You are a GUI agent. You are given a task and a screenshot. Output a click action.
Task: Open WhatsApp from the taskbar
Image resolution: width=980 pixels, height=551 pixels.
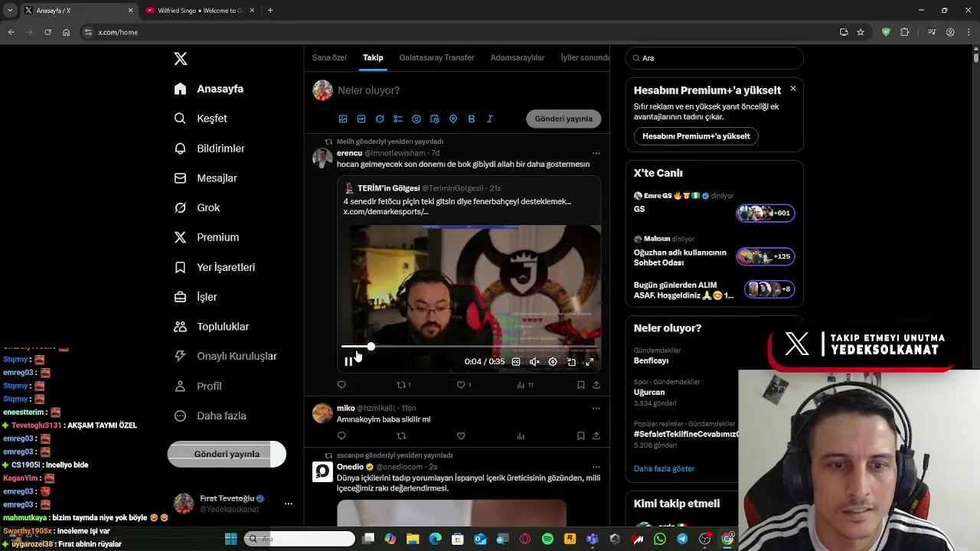pyautogui.click(x=660, y=539)
